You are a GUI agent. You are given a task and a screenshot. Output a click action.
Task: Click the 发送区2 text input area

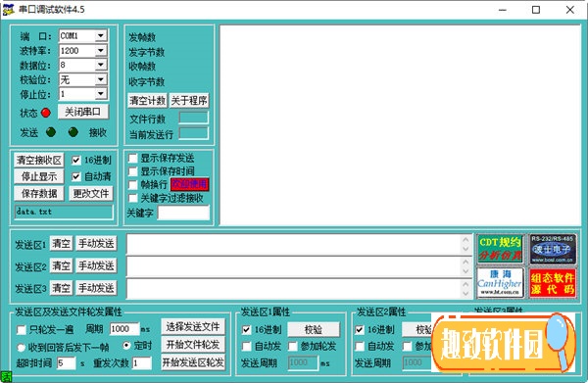click(294, 266)
